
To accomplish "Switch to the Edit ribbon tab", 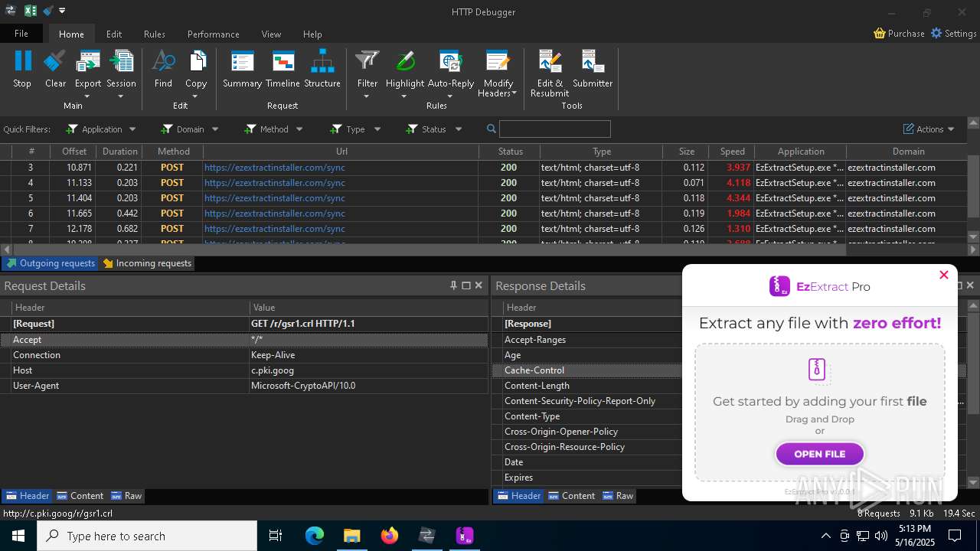I will coord(114,34).
